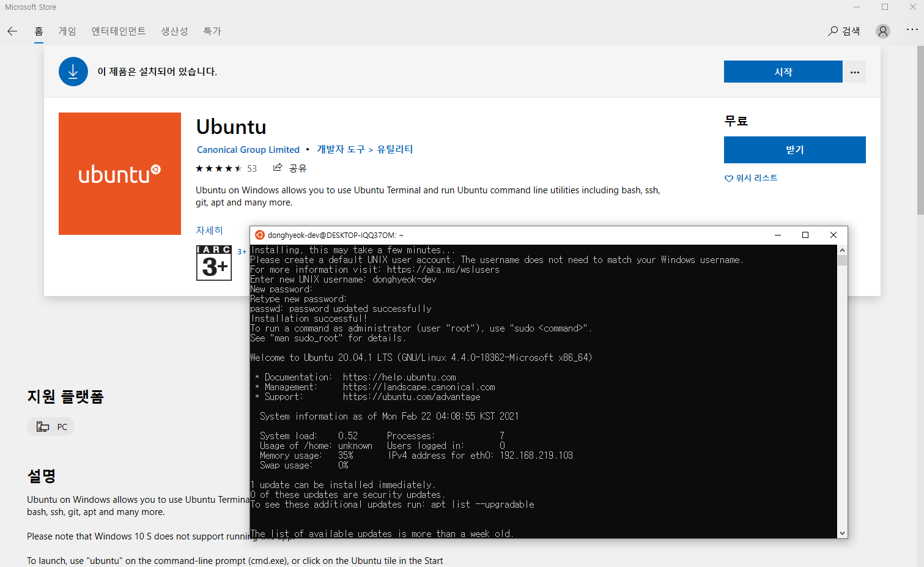This screenshot has width=924, height=567.
Task: Click the '설명' heading
Action: (42, 476)
